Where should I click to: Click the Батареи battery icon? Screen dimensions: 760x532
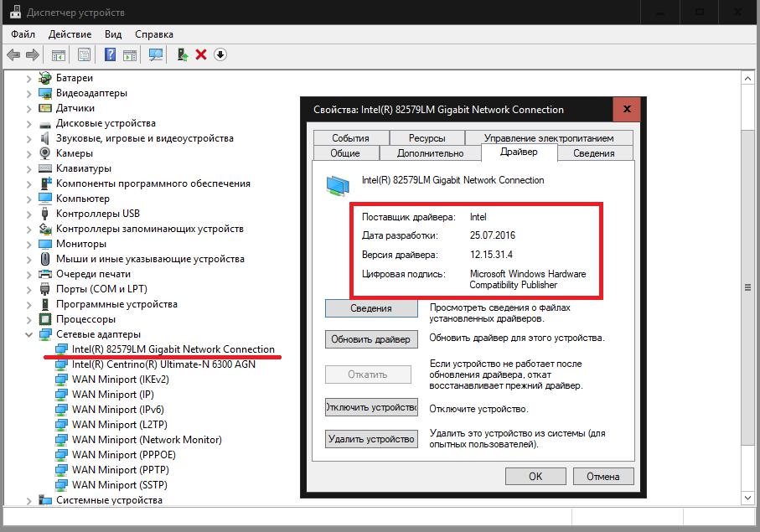(45, 78)
